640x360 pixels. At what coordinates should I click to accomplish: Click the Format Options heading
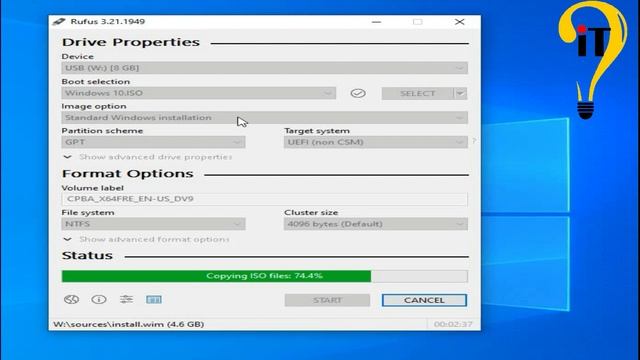tap(127, 174)
